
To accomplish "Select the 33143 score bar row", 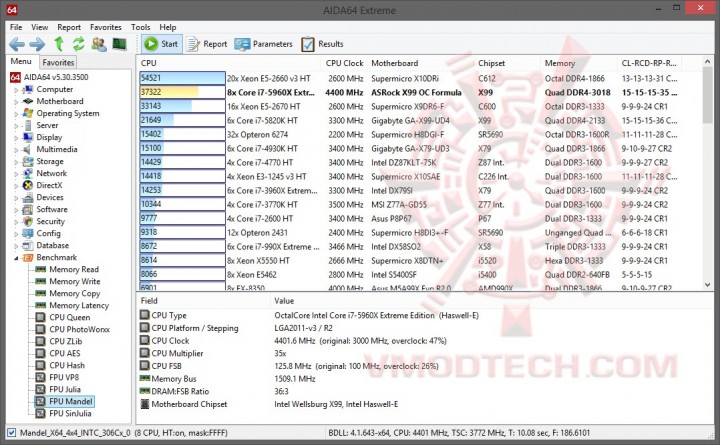I will point(182,106).
